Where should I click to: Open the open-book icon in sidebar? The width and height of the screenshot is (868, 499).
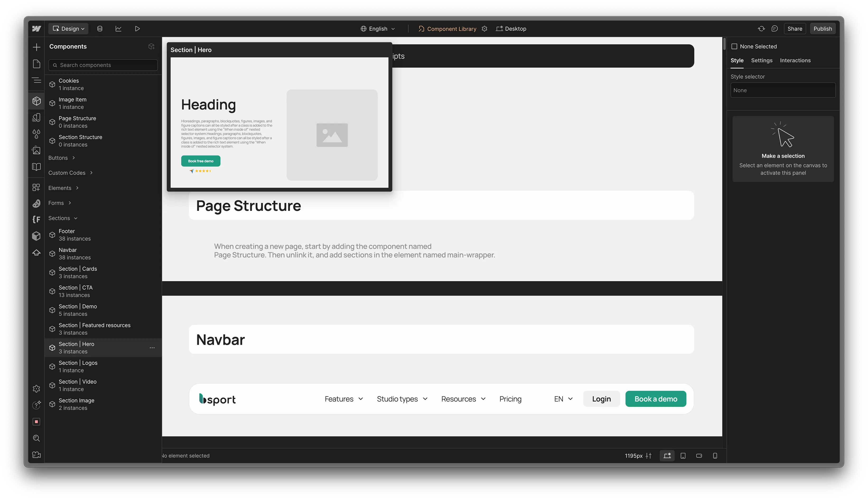(x=36, y=167)
